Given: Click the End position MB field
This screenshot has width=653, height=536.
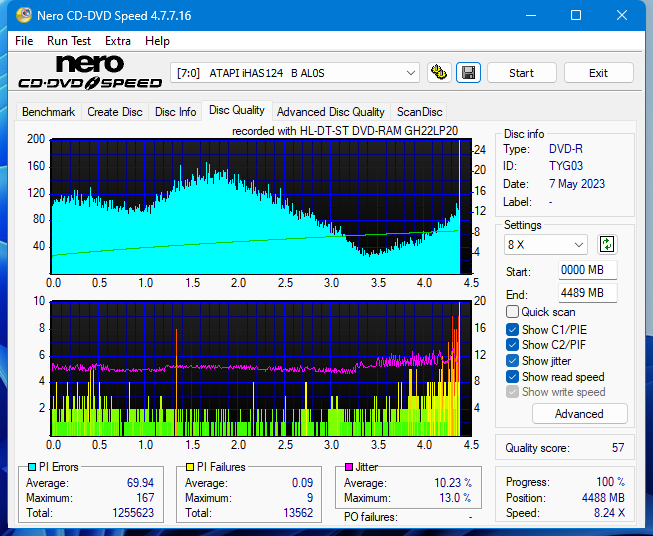Looking at the screenshot, I should click(587, 293).
